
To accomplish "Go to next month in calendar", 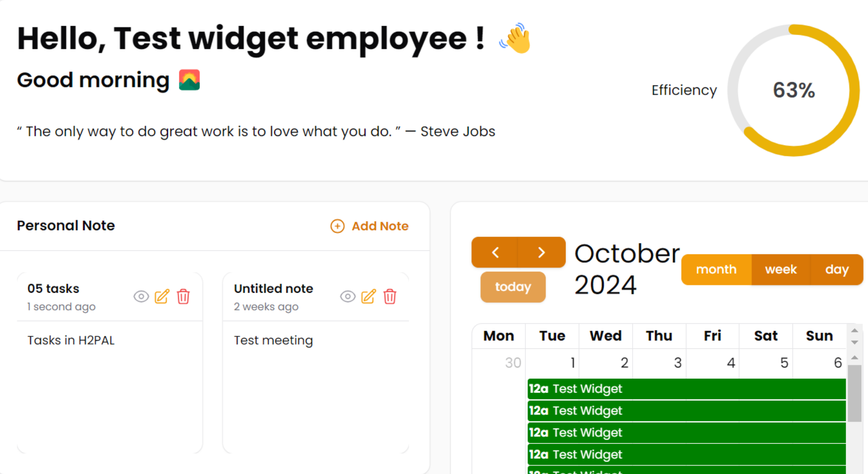I will tap(542, 252).
